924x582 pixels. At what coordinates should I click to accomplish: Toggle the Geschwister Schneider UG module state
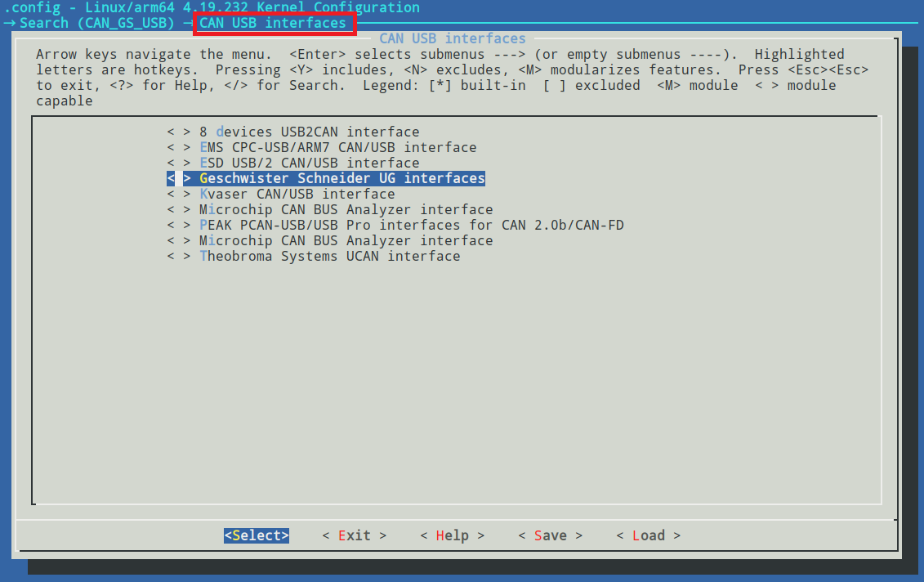point(177,178)
